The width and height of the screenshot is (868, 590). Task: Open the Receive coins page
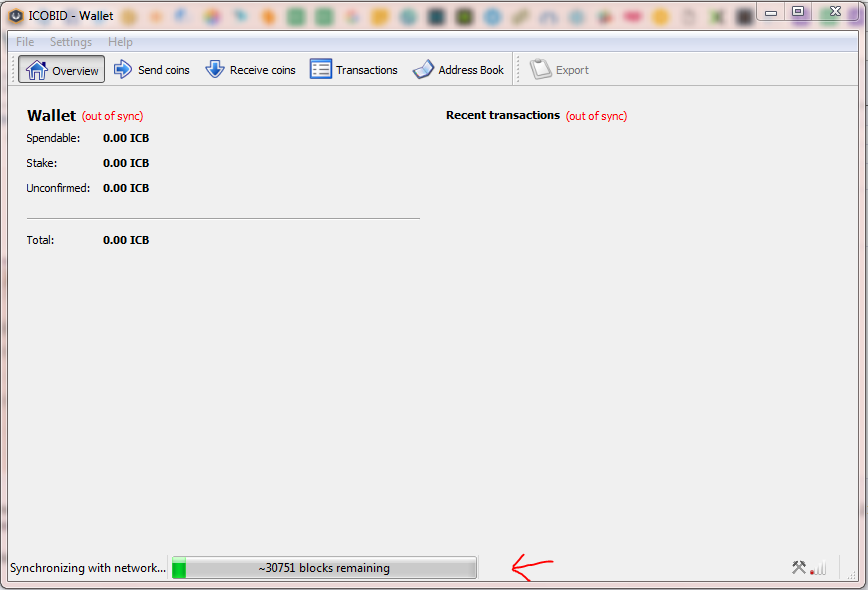click(250, 70)
